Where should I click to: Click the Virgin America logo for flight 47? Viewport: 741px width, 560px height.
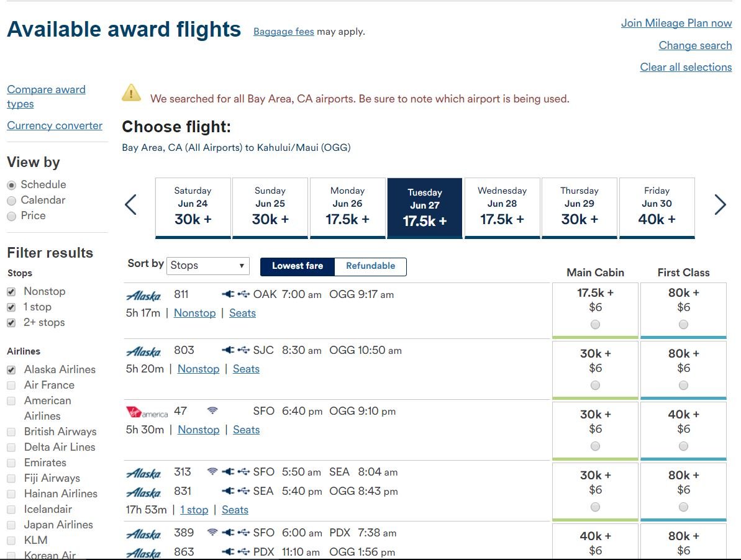[x=147, y=412]
